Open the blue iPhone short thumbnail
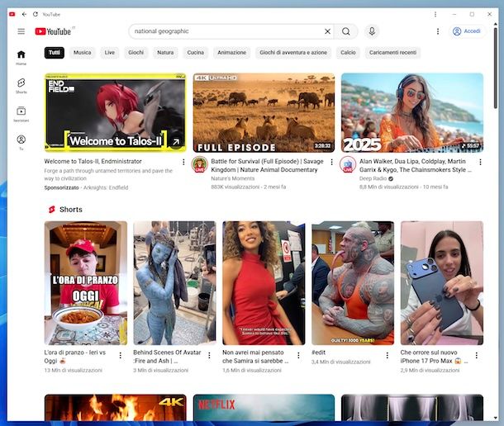 442,283
